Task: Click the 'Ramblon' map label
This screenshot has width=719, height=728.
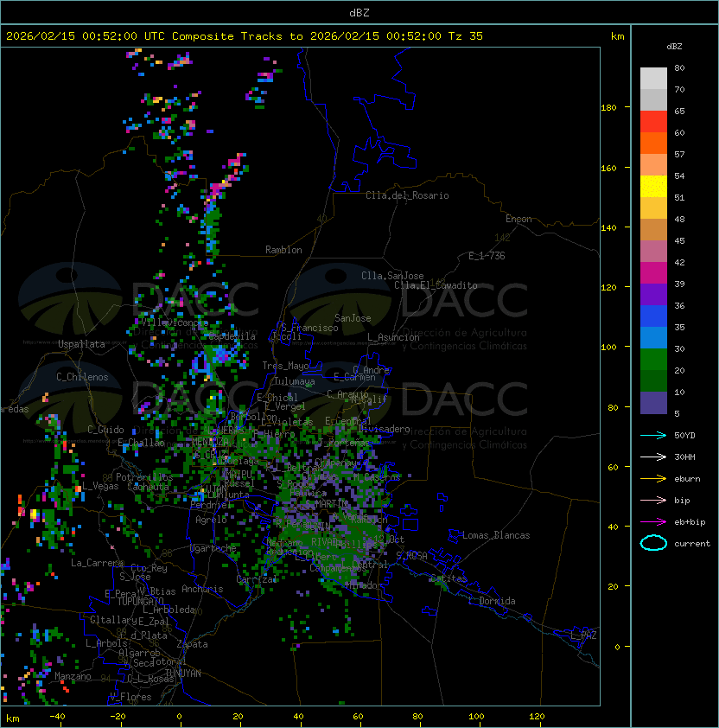Action: click(x=283, y=250)
